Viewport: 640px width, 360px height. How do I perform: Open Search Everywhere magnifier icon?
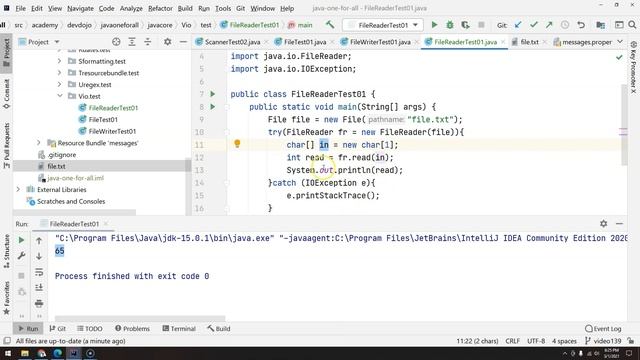tap(632, 25)
